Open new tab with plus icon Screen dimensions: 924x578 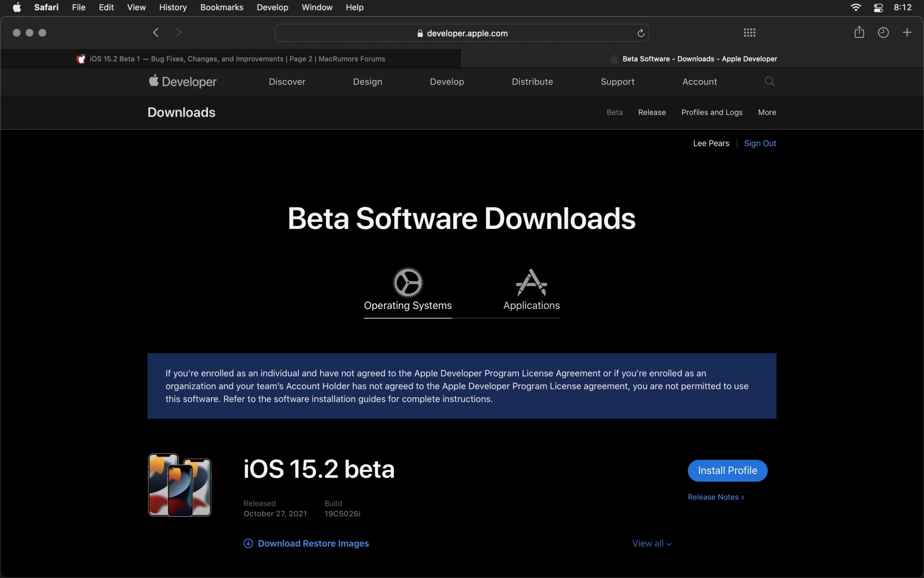click(906, 32)
